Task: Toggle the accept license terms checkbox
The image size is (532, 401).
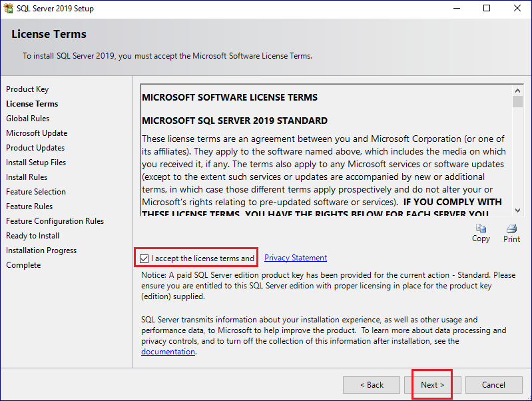Action: pyautogui.click(x=144, y=258)
